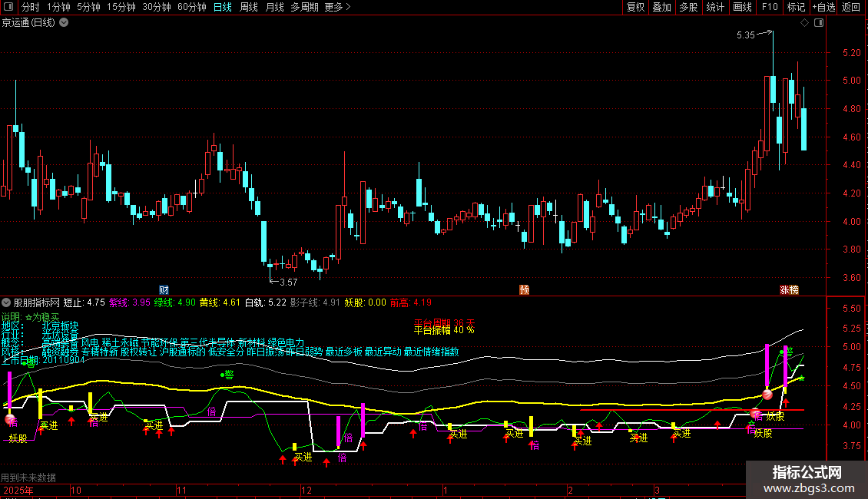Click the 5.35 high price label

point(745,35)
